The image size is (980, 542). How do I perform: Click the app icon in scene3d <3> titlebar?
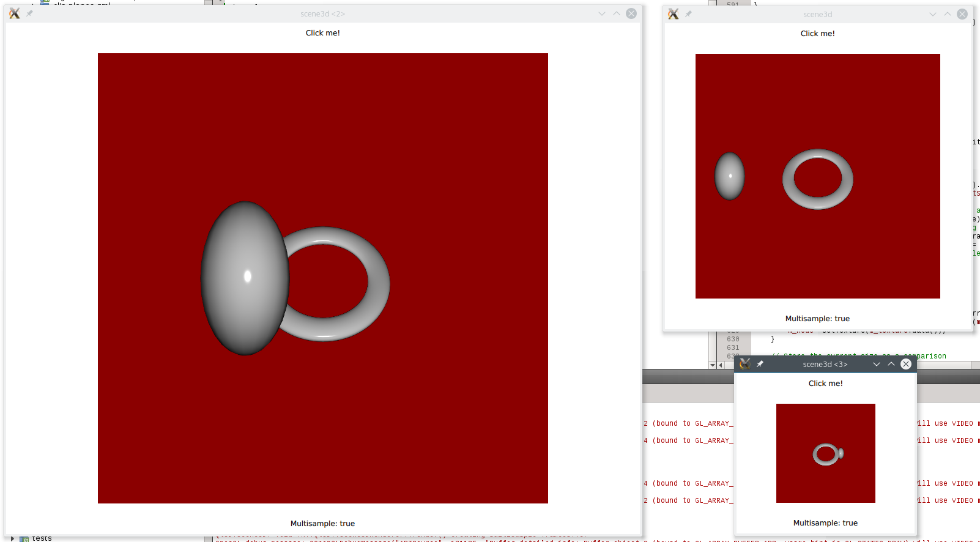click(x=745, y=364)
